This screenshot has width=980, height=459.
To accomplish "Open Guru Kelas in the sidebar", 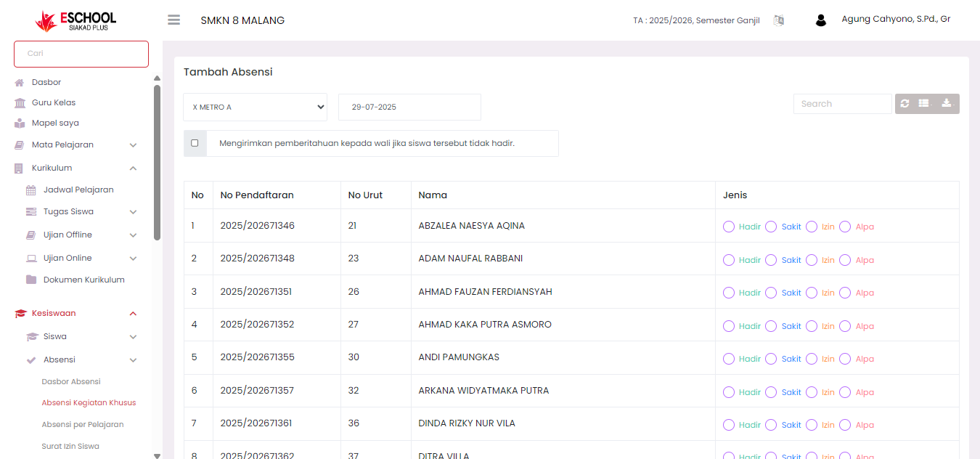I will 53,102.
